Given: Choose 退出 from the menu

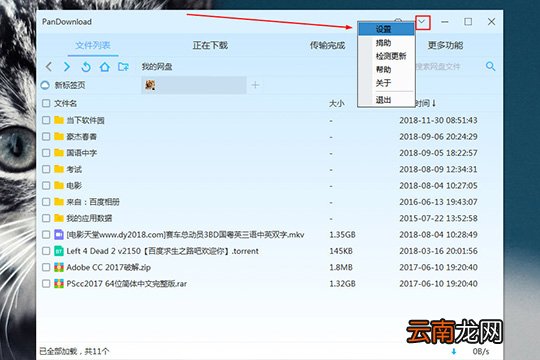Looking at the screenshot, I should [x=386, y=100].
